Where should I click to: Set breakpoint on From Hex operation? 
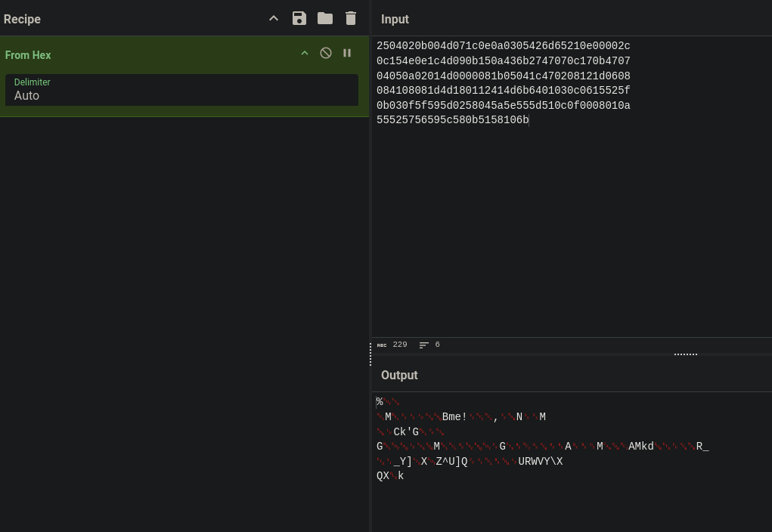tap(347, 53)
